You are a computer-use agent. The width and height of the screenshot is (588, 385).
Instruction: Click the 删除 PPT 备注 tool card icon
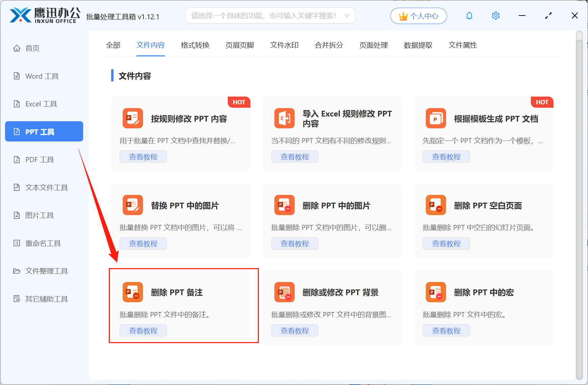point(132,292)
